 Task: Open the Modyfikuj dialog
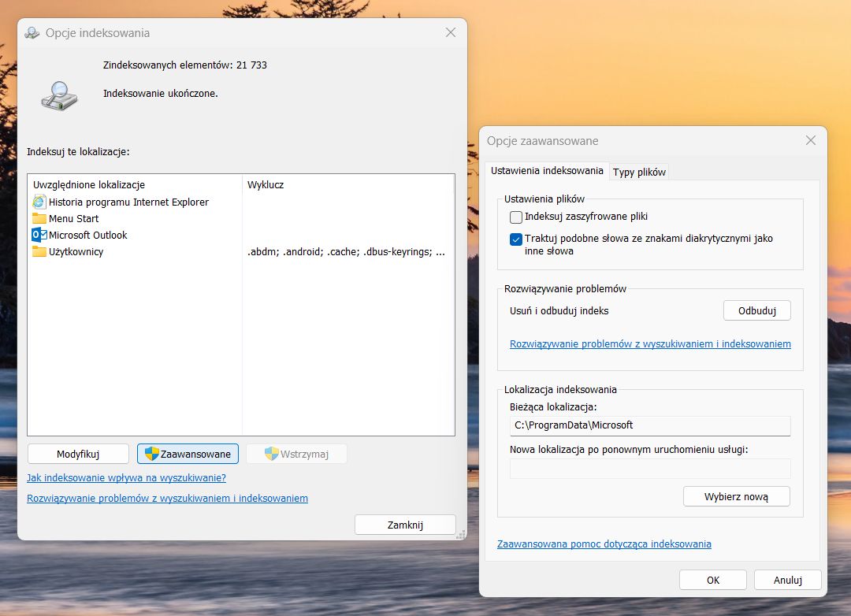(78, 453)
